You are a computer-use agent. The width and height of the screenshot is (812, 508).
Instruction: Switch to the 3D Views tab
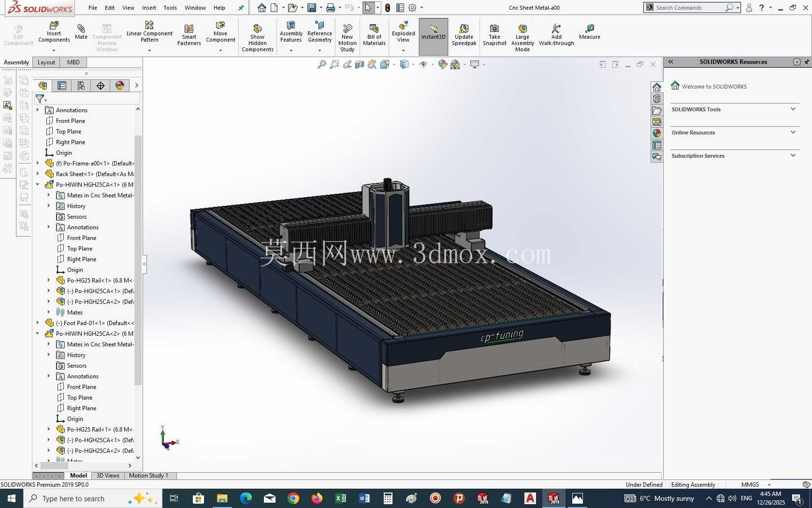pyautogui.click(x=108, y=476)
